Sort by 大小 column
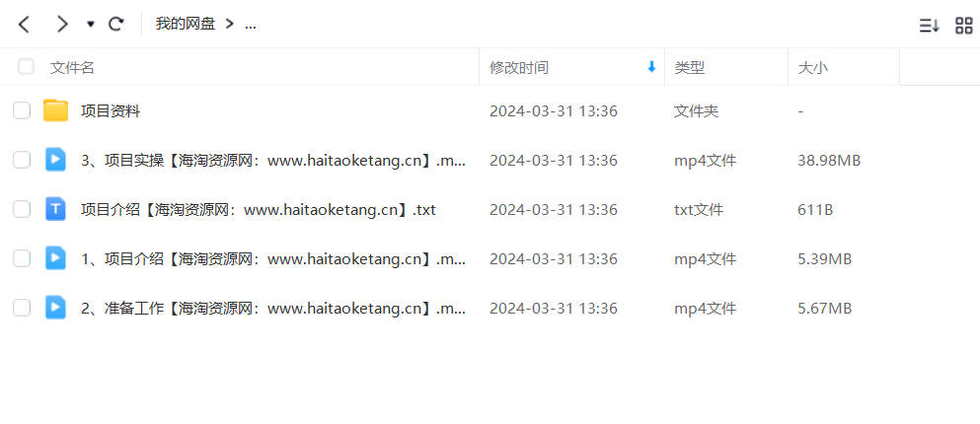The height and width of the screenshot is (424, 980). [812, 67]
